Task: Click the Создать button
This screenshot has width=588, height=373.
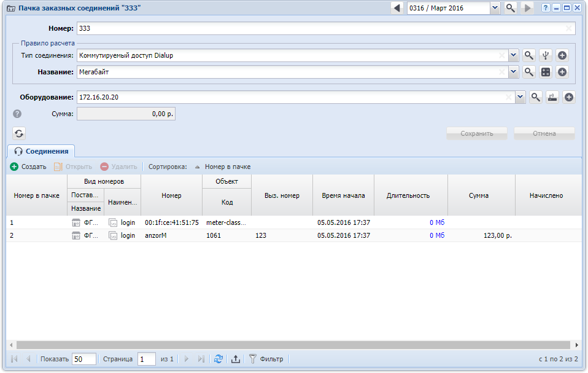Action: 28,167
